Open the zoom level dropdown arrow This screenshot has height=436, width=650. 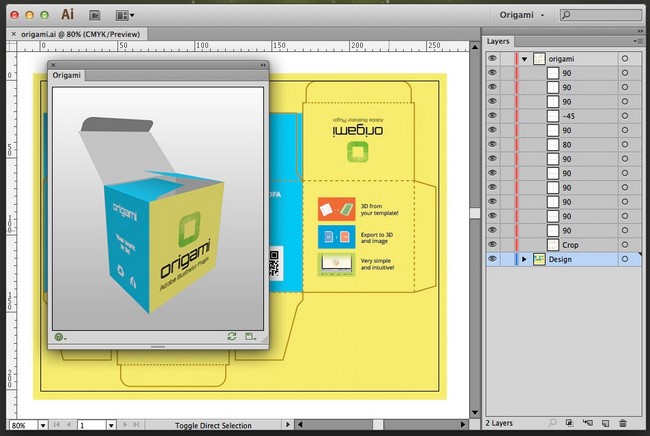pyautogui.click(x=43, y=425)
